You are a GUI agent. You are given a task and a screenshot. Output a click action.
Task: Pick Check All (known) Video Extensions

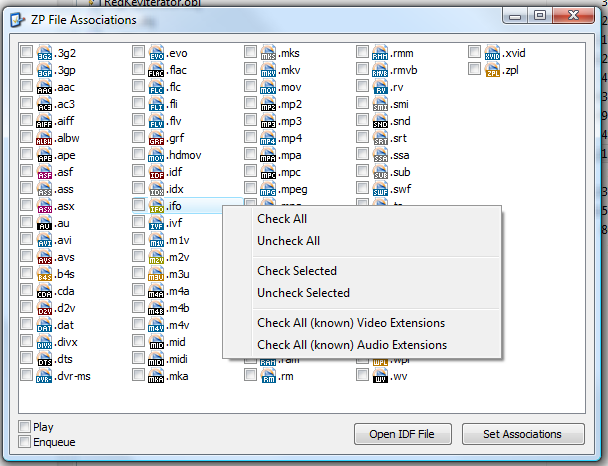(x=351, y=323)
